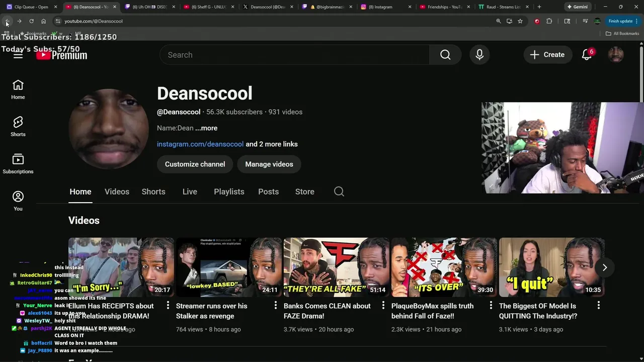Open options menu for Banks Comes CLEAN video
The width and height of the screenshot is (644, 362).
point(383,305)
